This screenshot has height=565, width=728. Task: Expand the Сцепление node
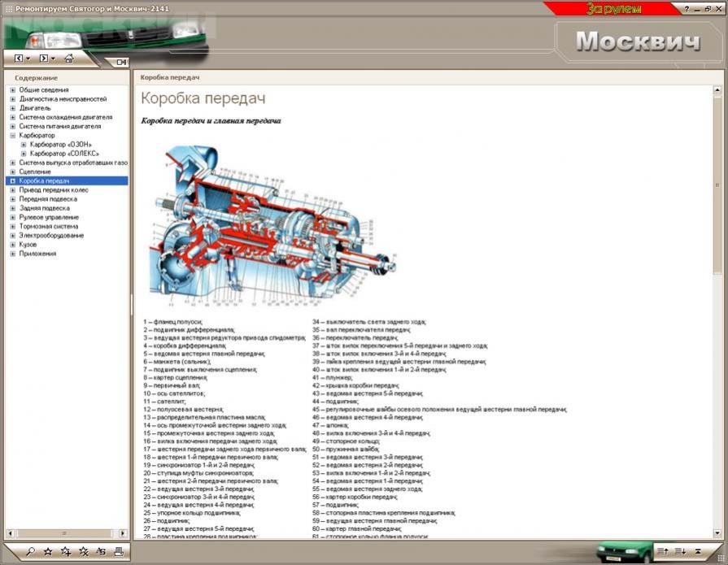pyautogui.click(x=13, y=172)
